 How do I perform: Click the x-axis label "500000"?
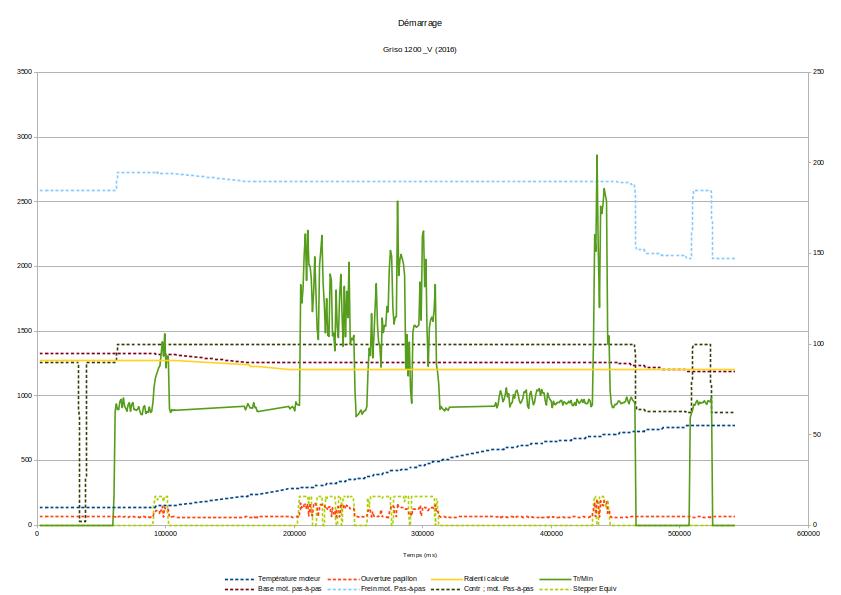pos(680,533)
